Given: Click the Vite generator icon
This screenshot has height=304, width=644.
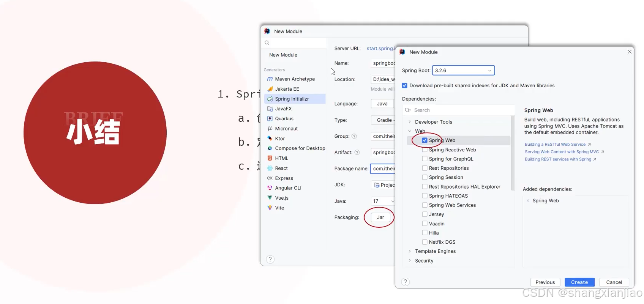Looking at the screenshot, I should pos(270,208).
